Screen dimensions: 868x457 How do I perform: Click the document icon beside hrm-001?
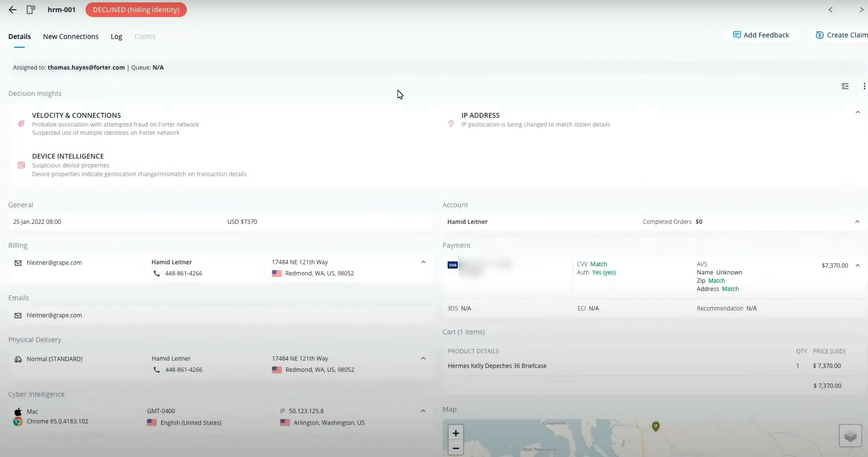tap(31, 10)
